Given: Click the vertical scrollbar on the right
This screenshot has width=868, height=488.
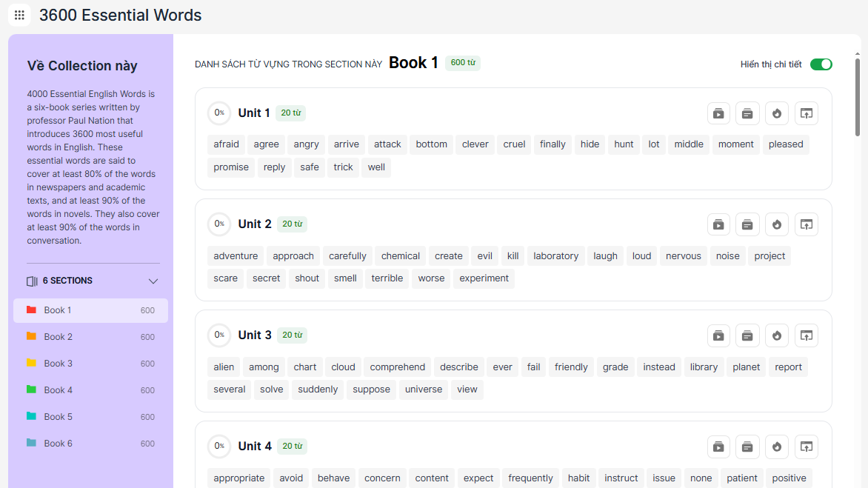Looking at the screenshot, I should coord(858,96).
